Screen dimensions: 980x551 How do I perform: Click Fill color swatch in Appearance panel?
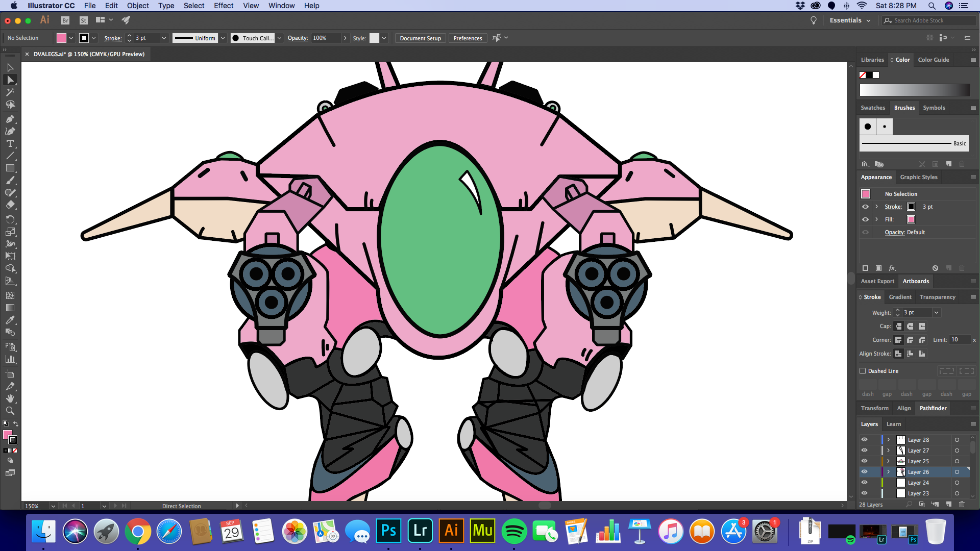coord(911,219)
